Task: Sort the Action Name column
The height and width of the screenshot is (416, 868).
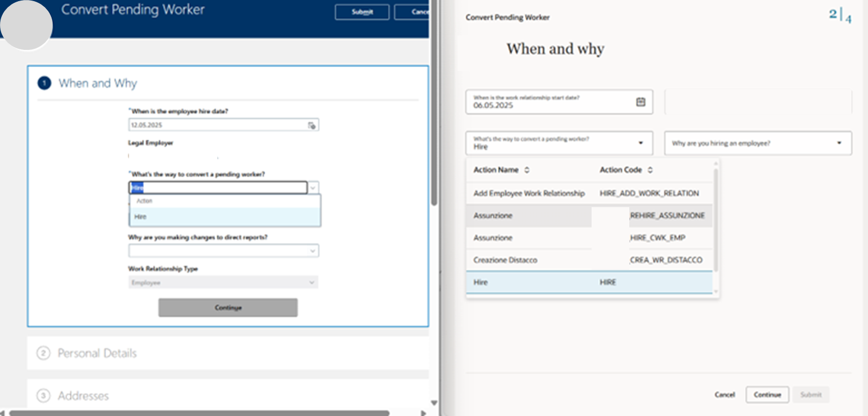Action: (x=527, y=170)
